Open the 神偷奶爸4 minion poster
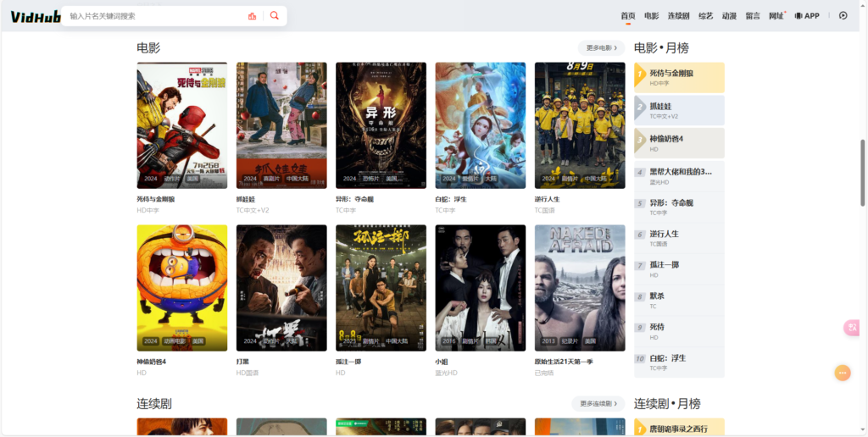This screenshot has width=868, height=437. click(182, 288)
